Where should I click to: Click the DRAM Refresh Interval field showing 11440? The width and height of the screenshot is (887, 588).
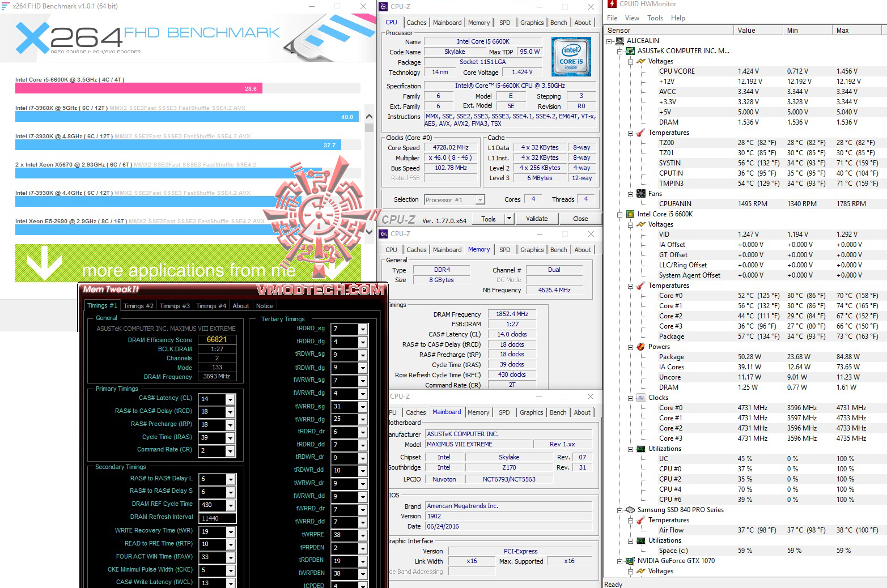click(217, 518)
